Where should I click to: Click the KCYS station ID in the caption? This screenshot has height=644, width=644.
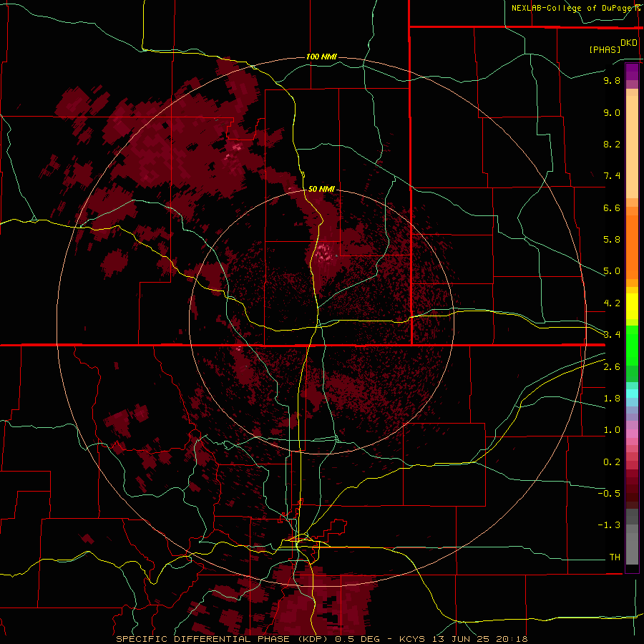(x=413, y=639)
